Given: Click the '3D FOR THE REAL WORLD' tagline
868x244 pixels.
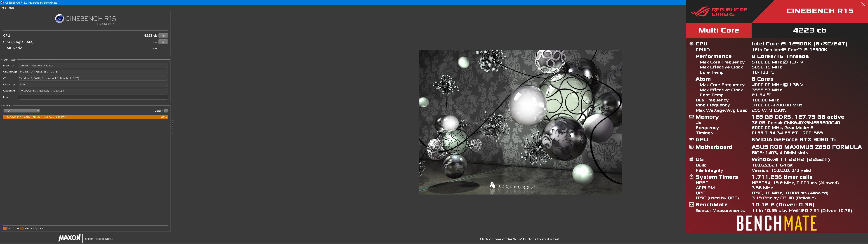Looking at the screenshot, I should click(99, 239).
